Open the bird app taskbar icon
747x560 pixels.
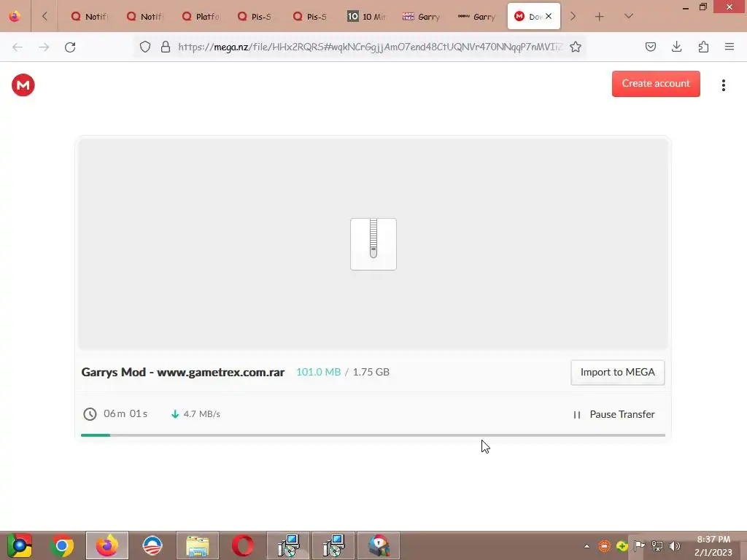tap(379, 545)
